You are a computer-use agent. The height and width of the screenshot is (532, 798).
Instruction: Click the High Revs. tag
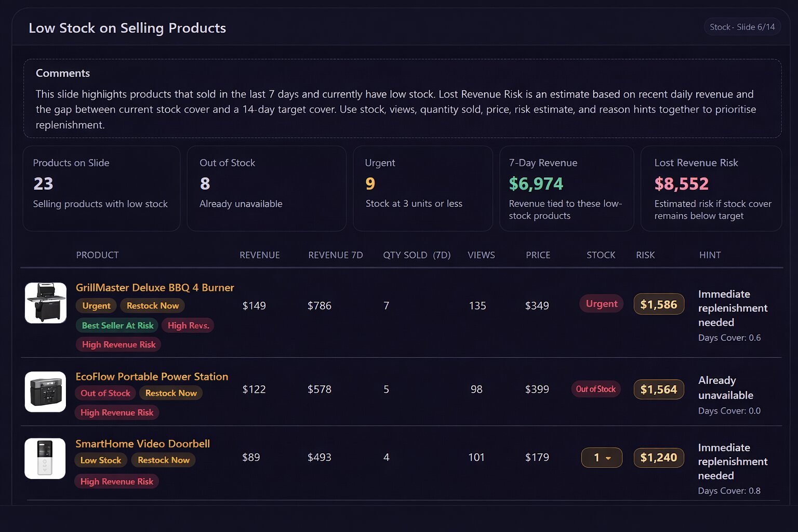pos(188,325)
